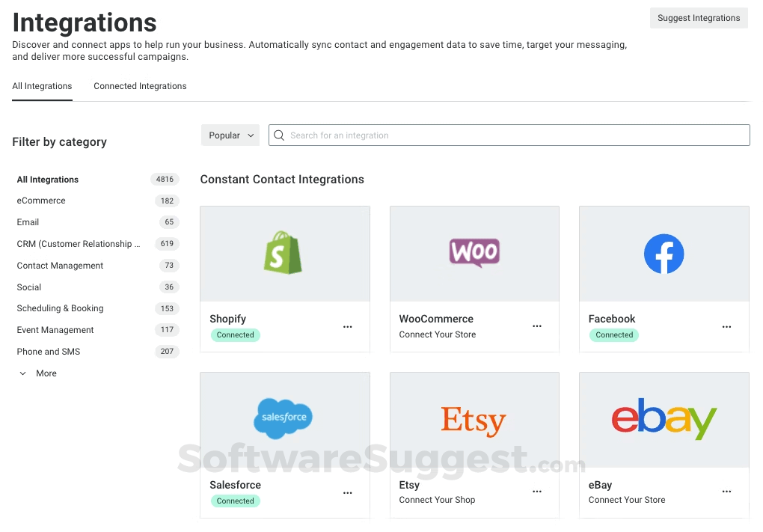Open the Popular sort dropdown
This screenshot has height=532, width=763.
tap(230, 135)
